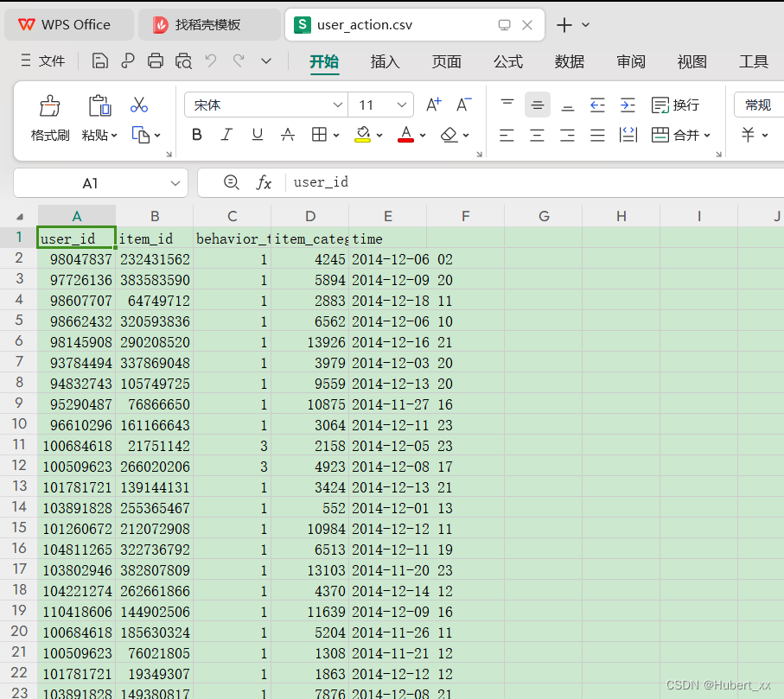This screenshot has height=699, width=784.
Task: Switch to 审阅 tab
Action: 631,61
